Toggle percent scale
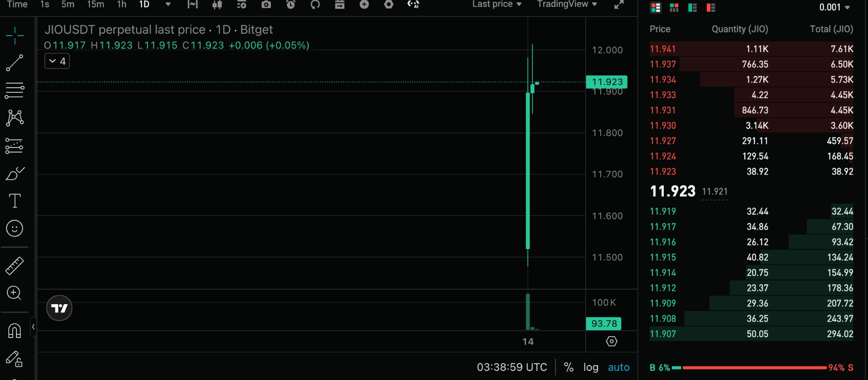The width and height of the screenshot is (868, 380). tap(569, 367)
